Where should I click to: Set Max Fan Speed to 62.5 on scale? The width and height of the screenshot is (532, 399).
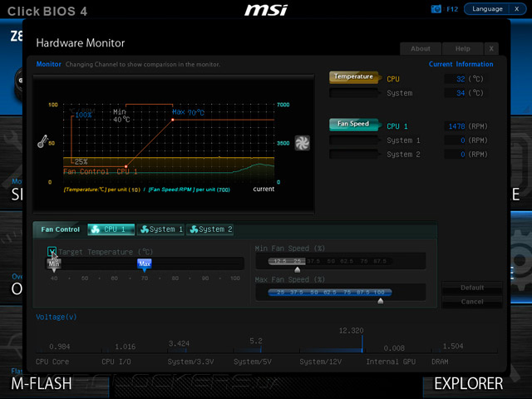click(330, 292)
